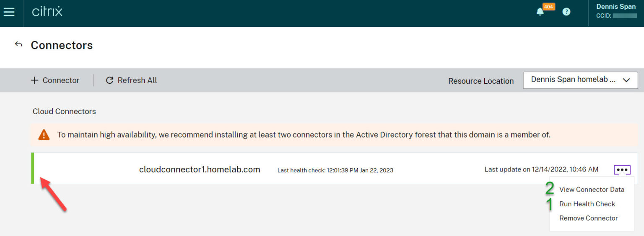Select Remove Connector from the menu
Image resolution: width=644 pixels, height=236 pixels.
click(588, 218)
